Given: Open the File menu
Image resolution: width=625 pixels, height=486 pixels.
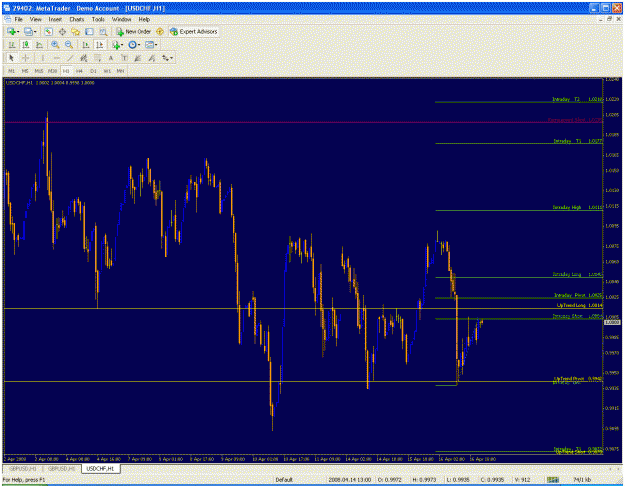Looking at the screenshot, I should [18, 19].
